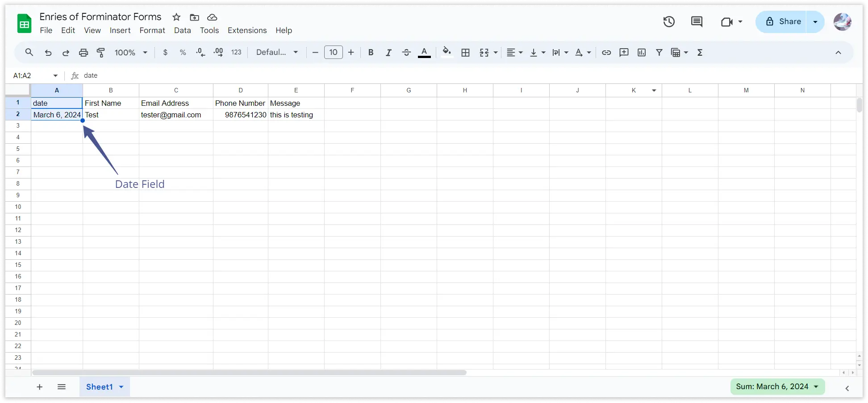Click the insert link icon

606,53
